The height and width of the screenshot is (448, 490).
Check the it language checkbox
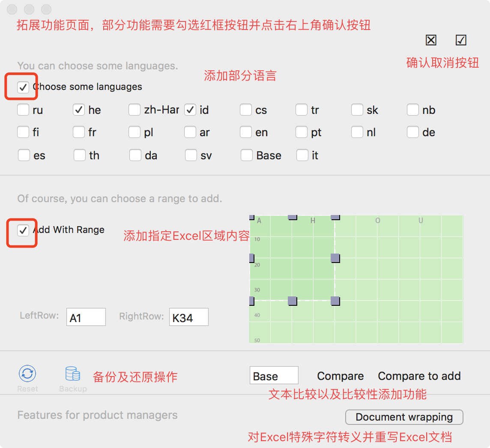302,155
